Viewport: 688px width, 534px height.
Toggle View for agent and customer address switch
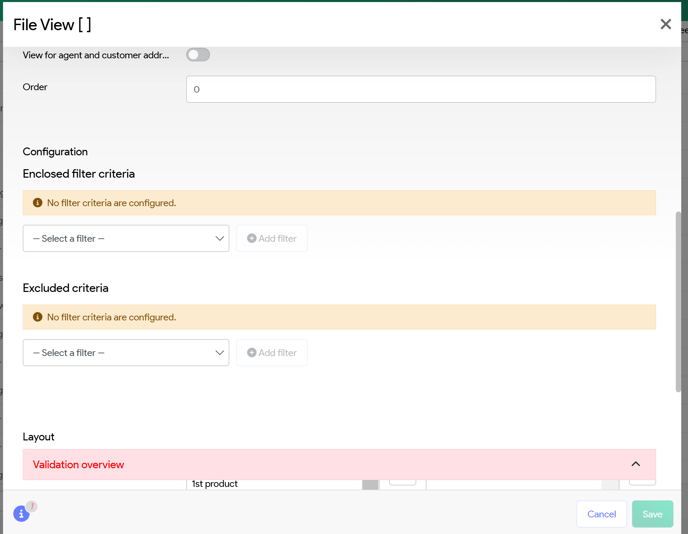coord(198,55)
